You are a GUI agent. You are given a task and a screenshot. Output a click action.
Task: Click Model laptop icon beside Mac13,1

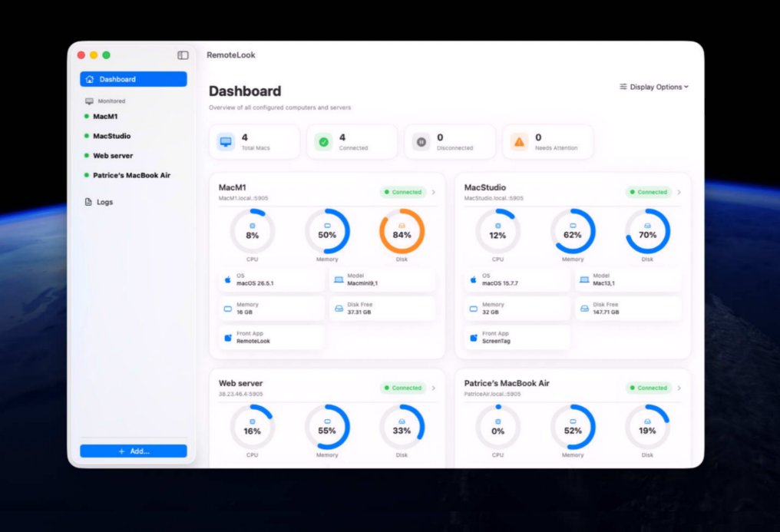(584, 279)
